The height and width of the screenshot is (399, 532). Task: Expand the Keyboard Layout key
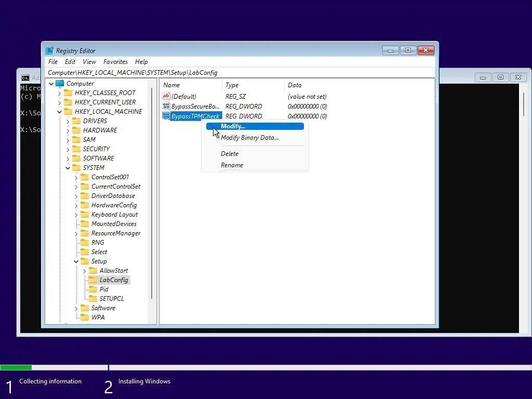click(76, 215)
